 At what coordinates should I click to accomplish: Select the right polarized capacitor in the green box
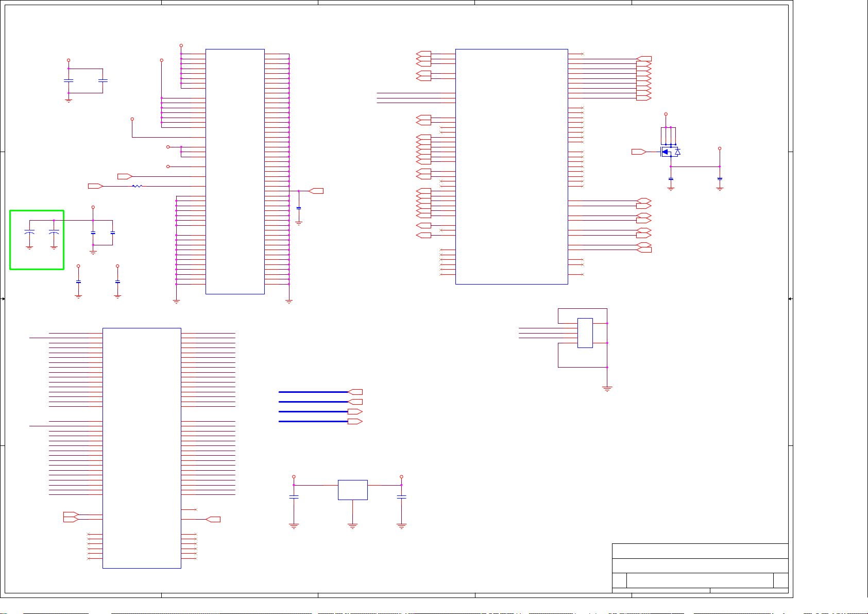point(54,232)
